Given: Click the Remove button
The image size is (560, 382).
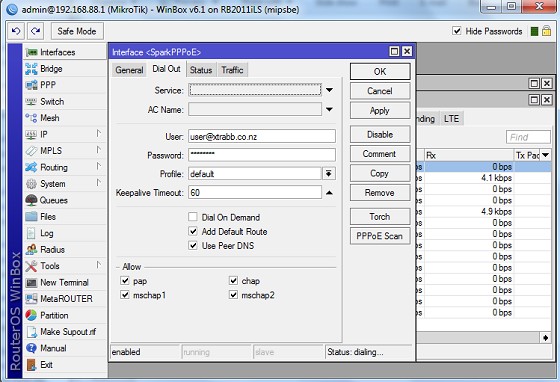Looking at the screenshot, I should coord(380,193).
